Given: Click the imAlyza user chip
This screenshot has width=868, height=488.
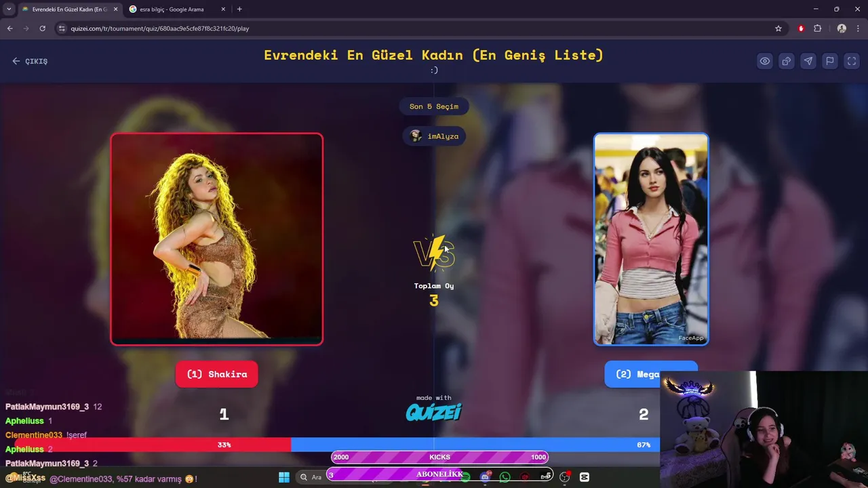Looking at the screenshot, I should [434, 136].
